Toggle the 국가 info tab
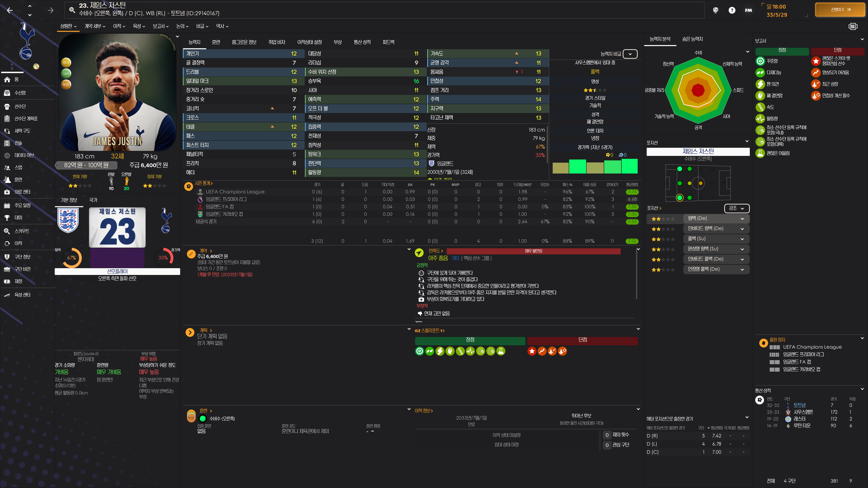 tap(93, 200)
